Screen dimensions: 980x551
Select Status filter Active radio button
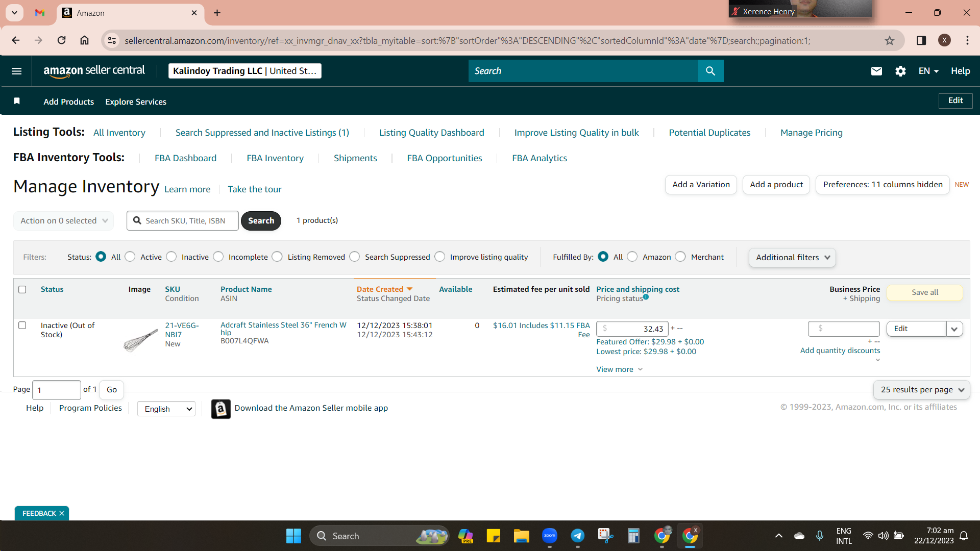pyautogui.click(x=130, y=257)
